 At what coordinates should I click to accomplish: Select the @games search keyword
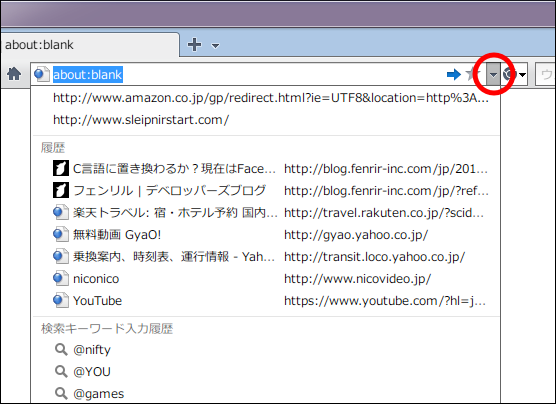(266, 394)
